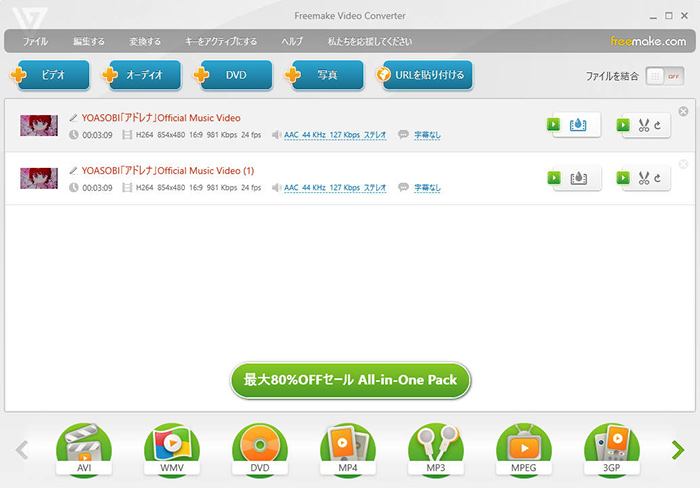Click the first video's 00:03:09 duration
Viewport: 700px width, 488px height.
(x=97, y=135)
